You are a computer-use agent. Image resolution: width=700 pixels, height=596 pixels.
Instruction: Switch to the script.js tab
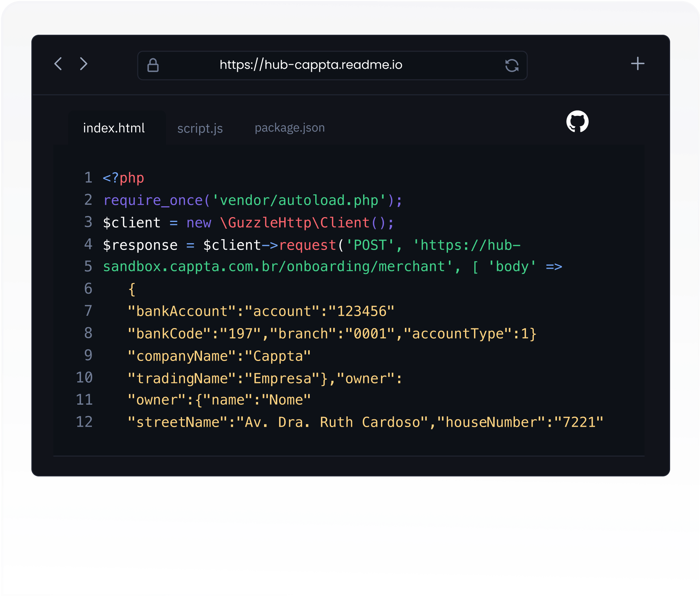[200, 129]
